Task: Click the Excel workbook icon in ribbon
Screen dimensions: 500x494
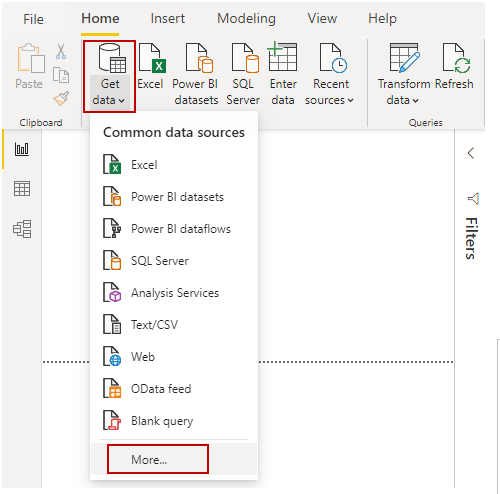Action: click(x=152, y=58)
